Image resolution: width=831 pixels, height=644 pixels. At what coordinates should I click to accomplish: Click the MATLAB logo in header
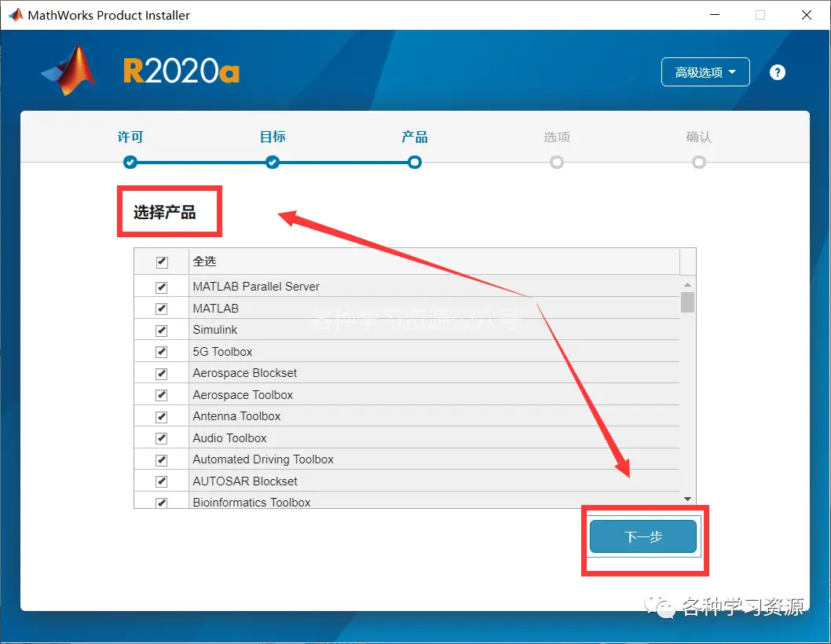(69, 71)
